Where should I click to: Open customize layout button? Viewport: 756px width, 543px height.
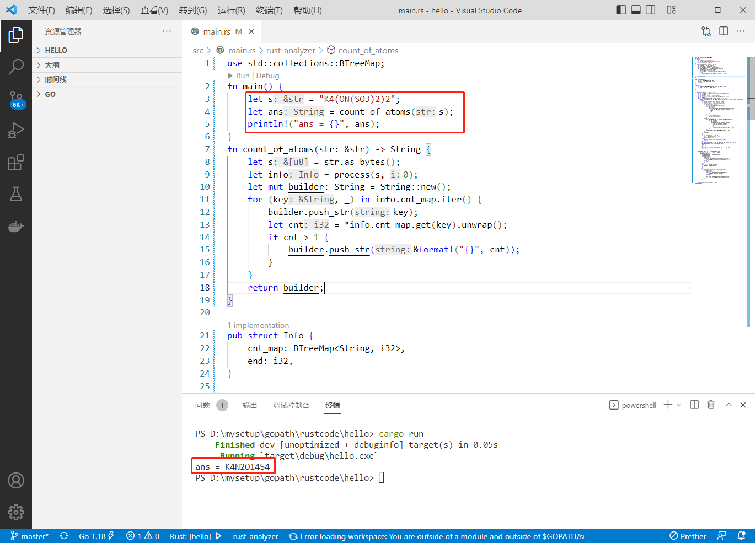pos(671,10)
